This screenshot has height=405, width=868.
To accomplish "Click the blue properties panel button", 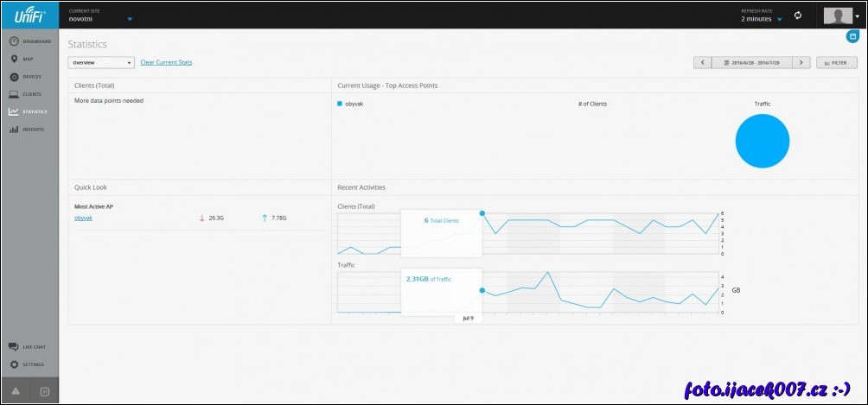I will 852,36.
